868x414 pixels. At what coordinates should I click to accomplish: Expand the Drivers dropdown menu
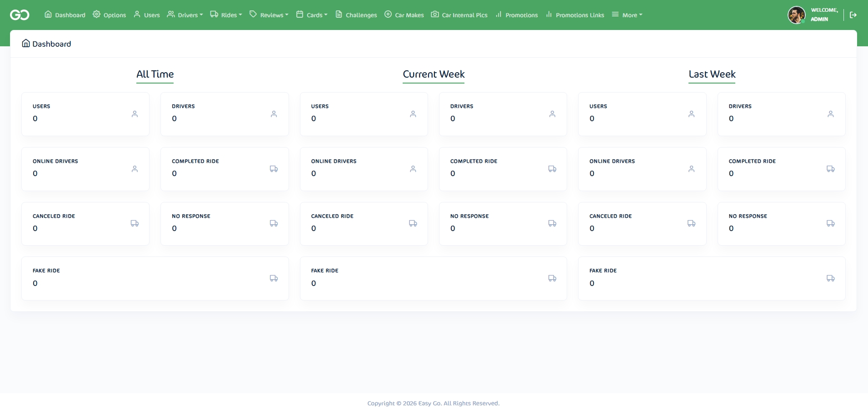(185, 15)
